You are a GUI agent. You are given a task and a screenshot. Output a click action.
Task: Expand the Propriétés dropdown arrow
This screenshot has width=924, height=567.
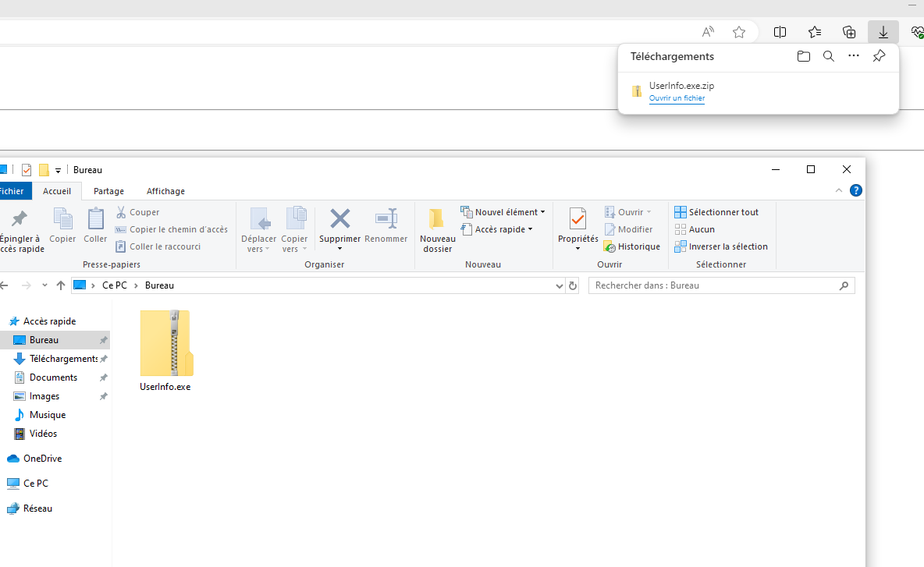tap(578, 249)
